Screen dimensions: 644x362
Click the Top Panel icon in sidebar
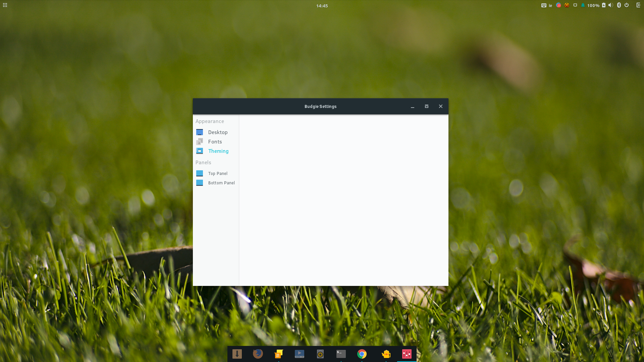point(200,174)
